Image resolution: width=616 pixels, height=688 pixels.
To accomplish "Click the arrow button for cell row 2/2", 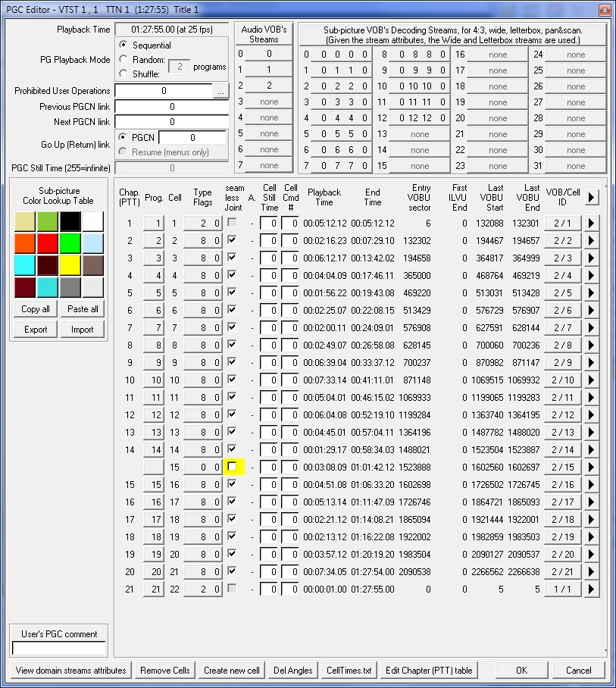I will 592,241.
